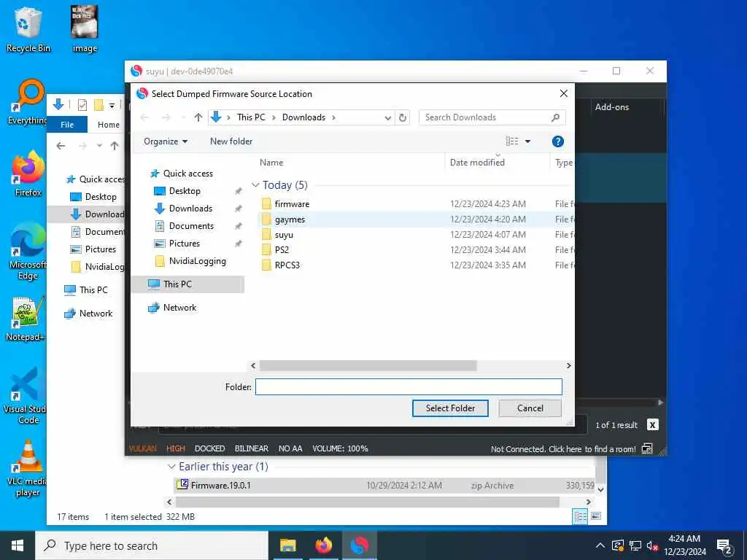Select Quick access in dialog tree
Image resolution: width=747 pixels, height=560 pixels.
click(x=187, y=174)
